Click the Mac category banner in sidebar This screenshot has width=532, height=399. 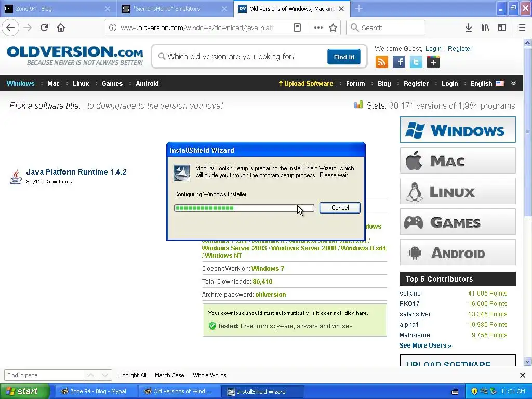click(458, 160)
